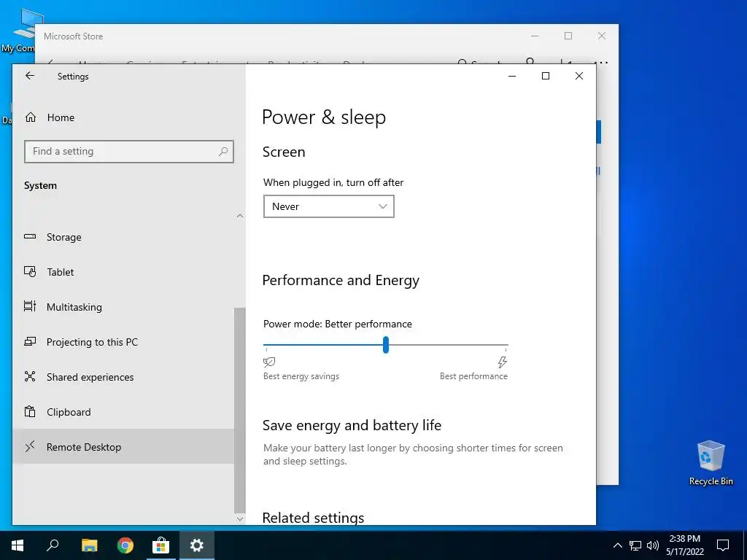
Task: Click the Remote Desktop icon
Action: pyautogui.click(x=30, y=446)
